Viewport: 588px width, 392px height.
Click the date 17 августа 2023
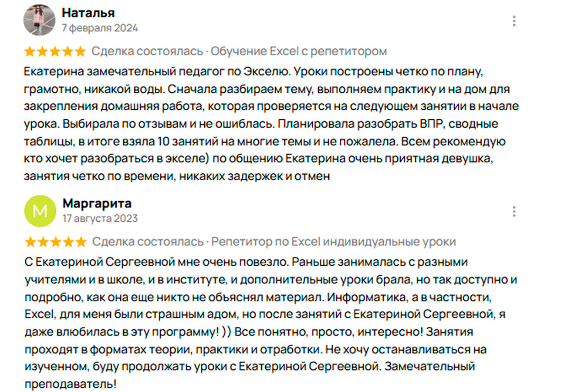coord(100,218)
